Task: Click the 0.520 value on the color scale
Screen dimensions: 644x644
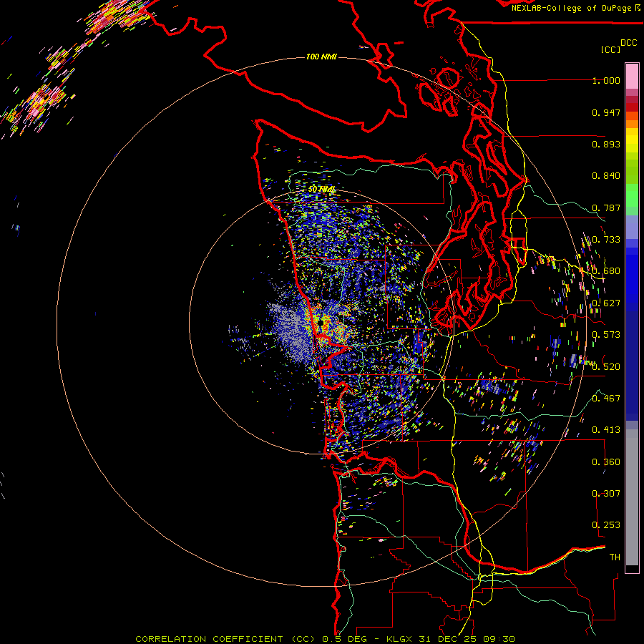Action: coord(606,367)
